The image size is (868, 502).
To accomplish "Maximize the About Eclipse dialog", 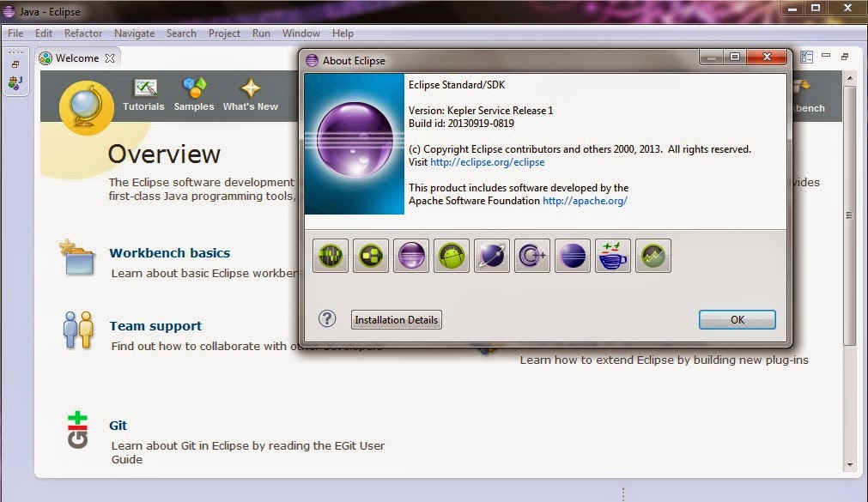I will coord(735,57).
